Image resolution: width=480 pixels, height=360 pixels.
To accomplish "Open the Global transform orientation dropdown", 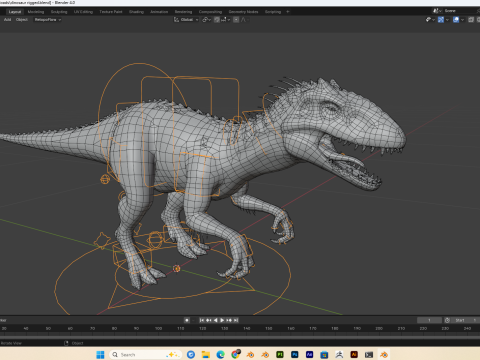I will click(186, 20).
